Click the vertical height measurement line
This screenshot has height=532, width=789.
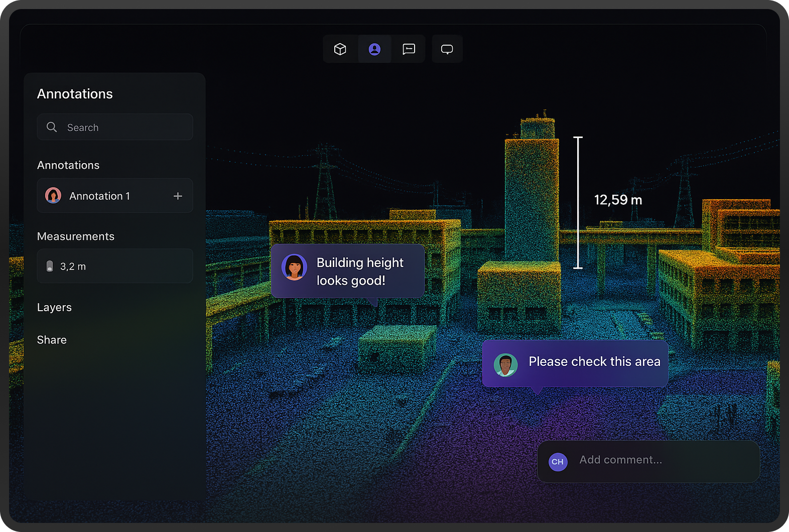pyautogui.click(x=578, y=202)
